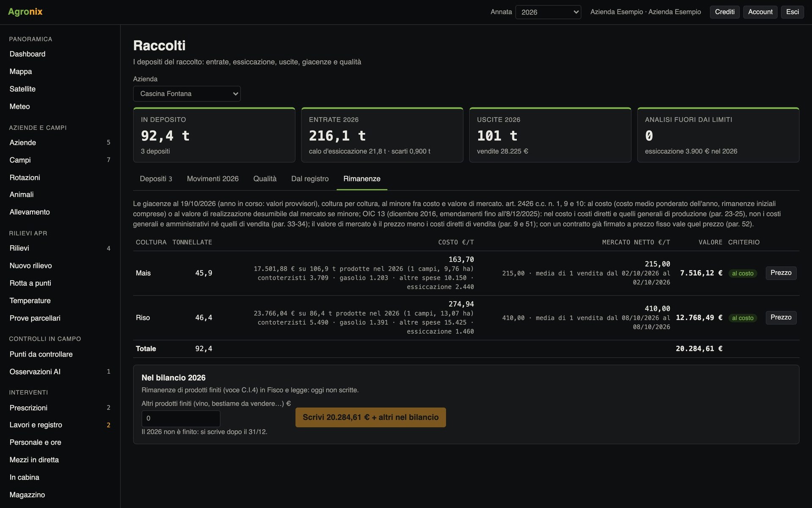
Task: Open Satellite in the sidebar
Action: tap(60, 89)
